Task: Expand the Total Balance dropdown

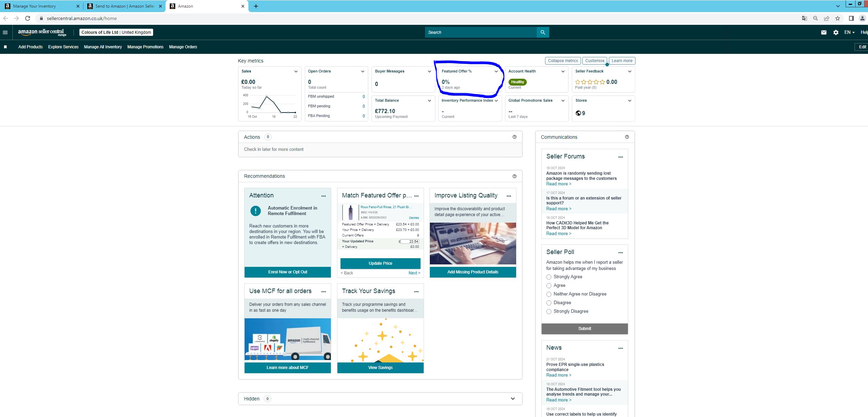Action: [430, 101]
